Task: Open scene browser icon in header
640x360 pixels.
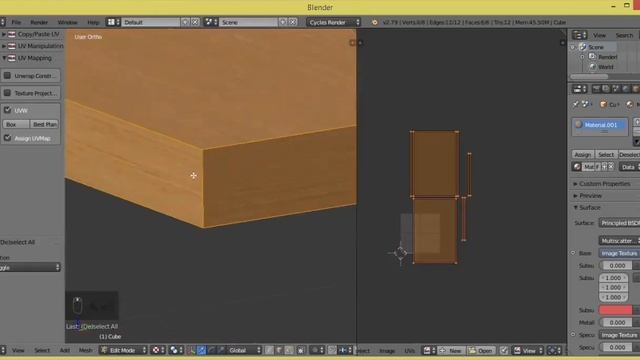Action: (x=211, y=22)
